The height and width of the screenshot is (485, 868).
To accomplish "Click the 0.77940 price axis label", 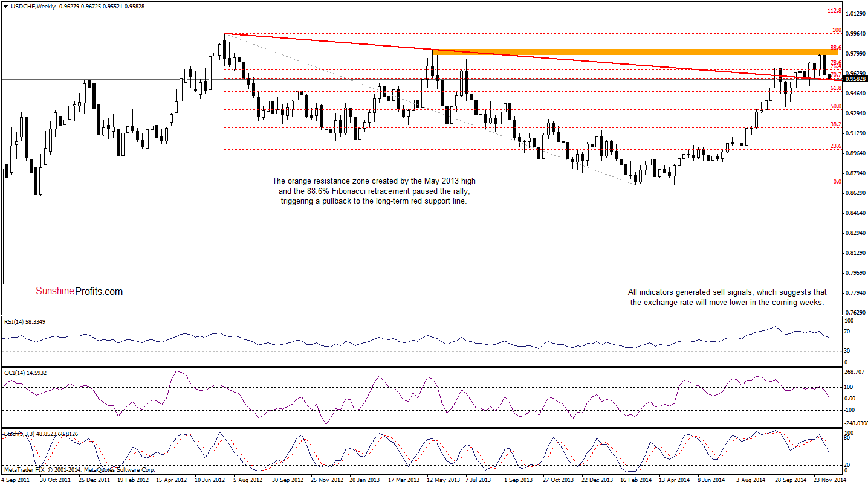I will pyautogui.click(x=856, y=293).
